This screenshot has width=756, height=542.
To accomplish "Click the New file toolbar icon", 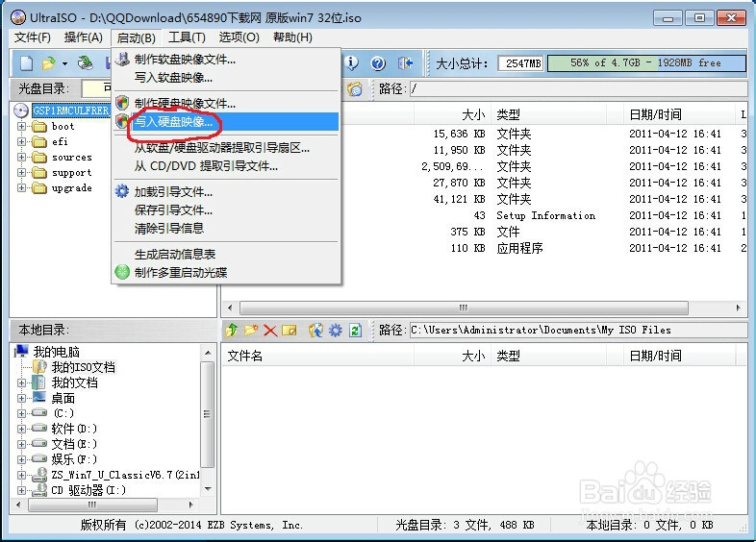I will [x=27, y=62].
